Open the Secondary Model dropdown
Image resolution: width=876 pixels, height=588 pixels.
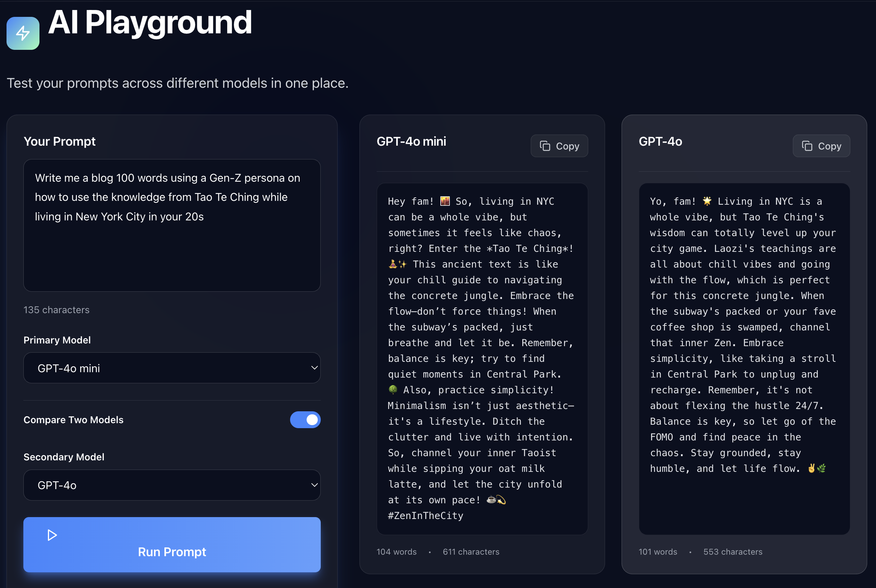[x=172, y=485]
